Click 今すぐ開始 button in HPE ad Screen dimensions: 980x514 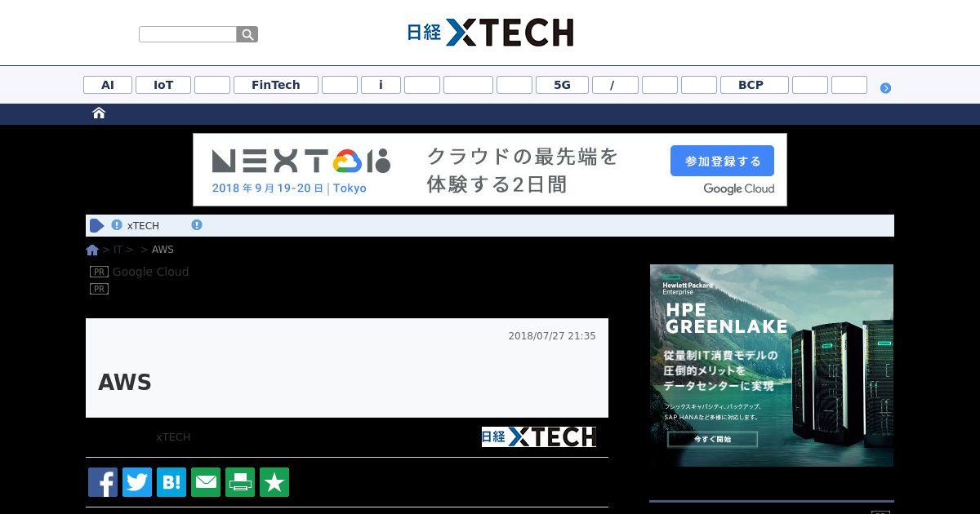pos(712,439)
